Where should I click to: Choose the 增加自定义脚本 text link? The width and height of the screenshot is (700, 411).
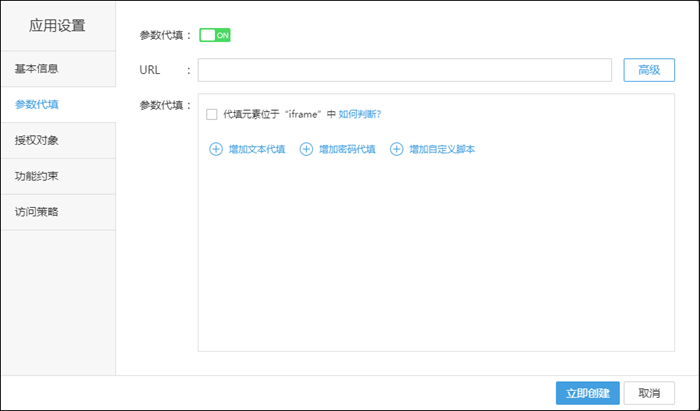pyautogui.click(x=442, y=149)
